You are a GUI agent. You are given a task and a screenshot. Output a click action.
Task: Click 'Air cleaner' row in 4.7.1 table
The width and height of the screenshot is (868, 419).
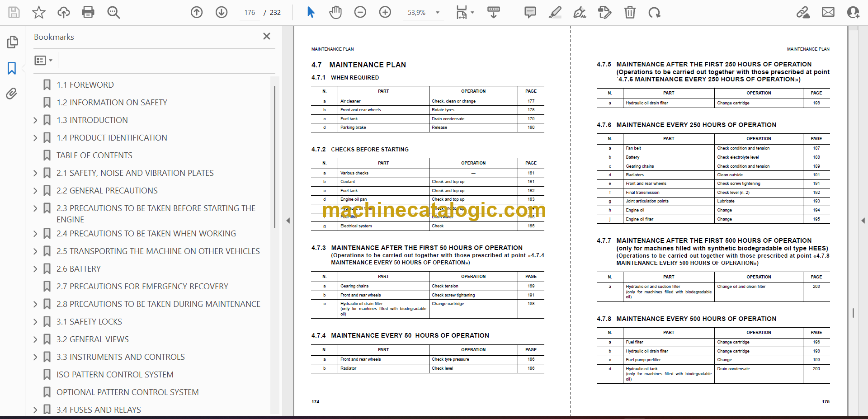click(428, 101)
